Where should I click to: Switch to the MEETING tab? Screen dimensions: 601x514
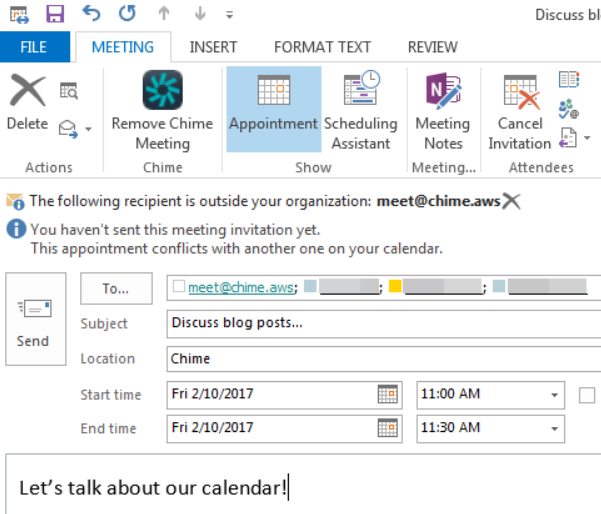[123, 47]
